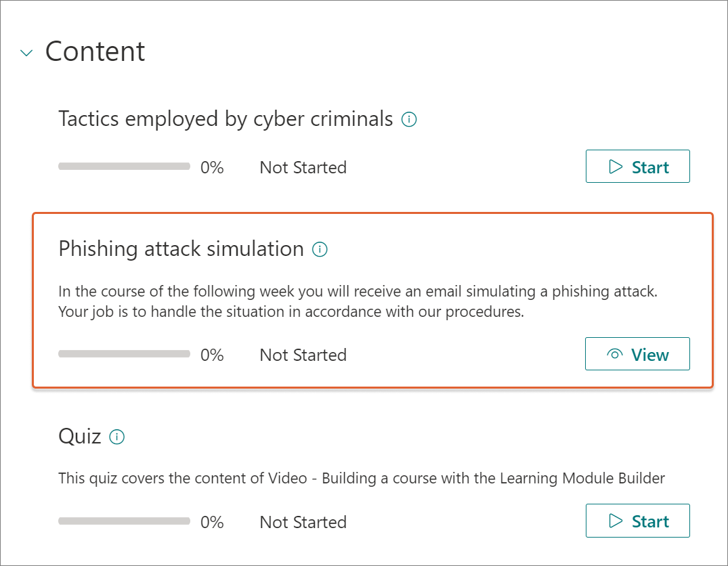Click the Quiz description text
The height and width of the screenshot is (566, 728).
pyautogui.click(x=362, y=478)
